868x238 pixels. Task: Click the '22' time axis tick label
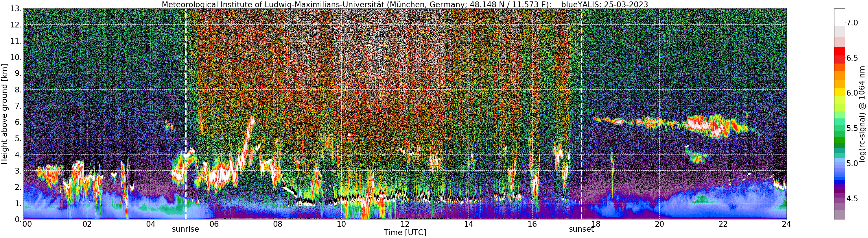723,224
